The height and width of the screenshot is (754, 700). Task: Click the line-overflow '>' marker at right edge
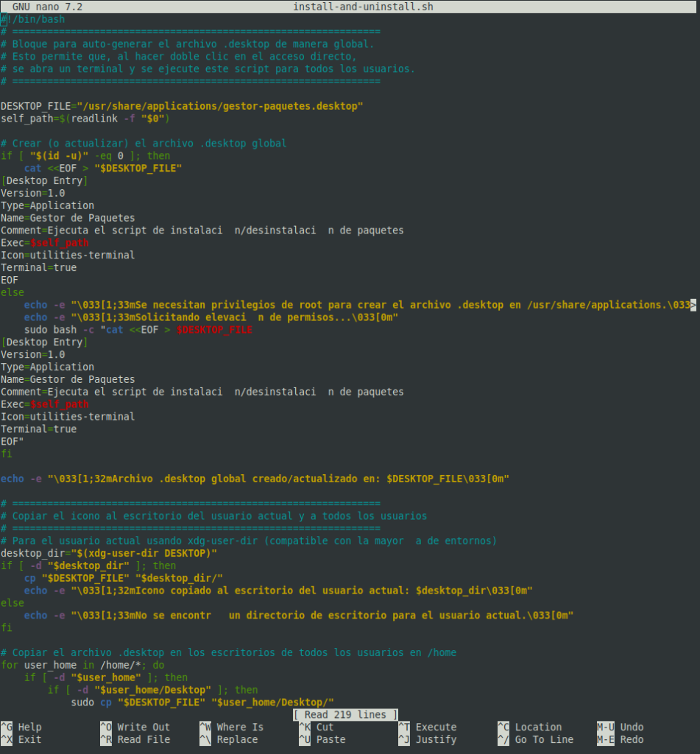(693, 305)
